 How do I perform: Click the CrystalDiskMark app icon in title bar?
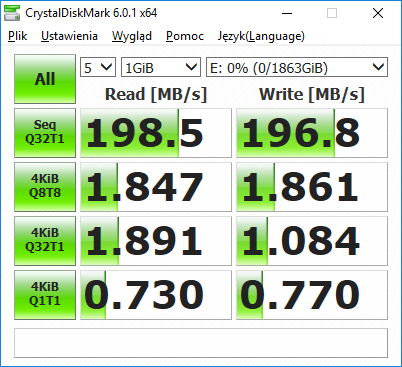pyautogui.click(x=12, y=13)
